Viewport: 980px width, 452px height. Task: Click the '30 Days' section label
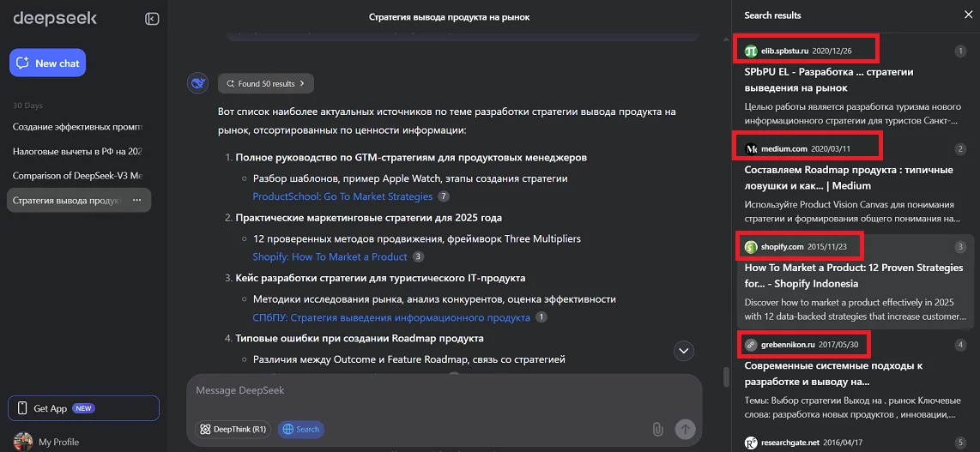(x=27, y=105)
